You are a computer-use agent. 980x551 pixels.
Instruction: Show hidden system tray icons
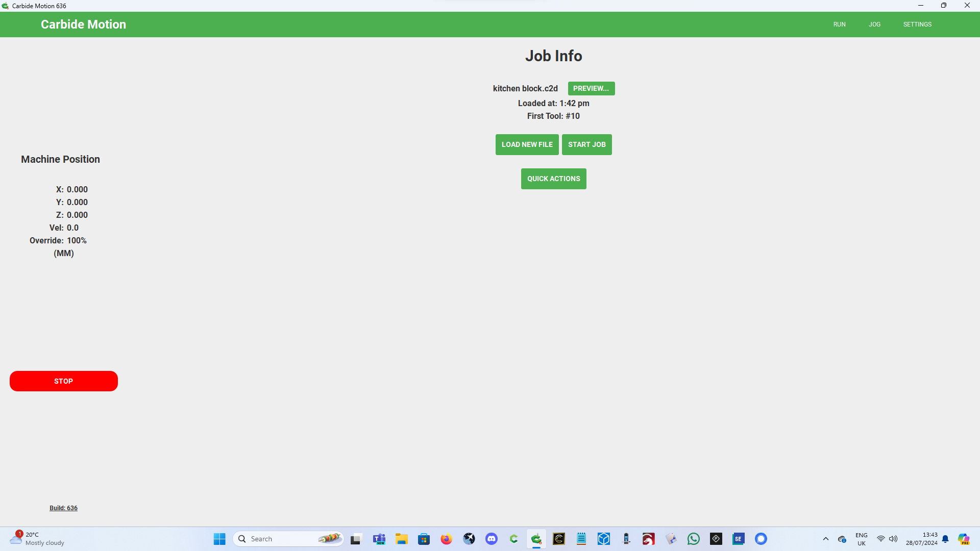coord(826,539)
